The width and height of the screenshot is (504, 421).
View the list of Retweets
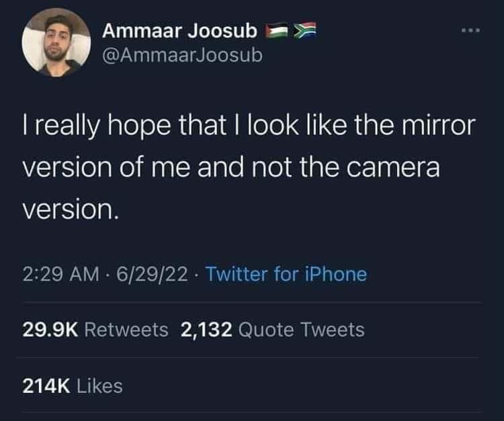(126, 330)
